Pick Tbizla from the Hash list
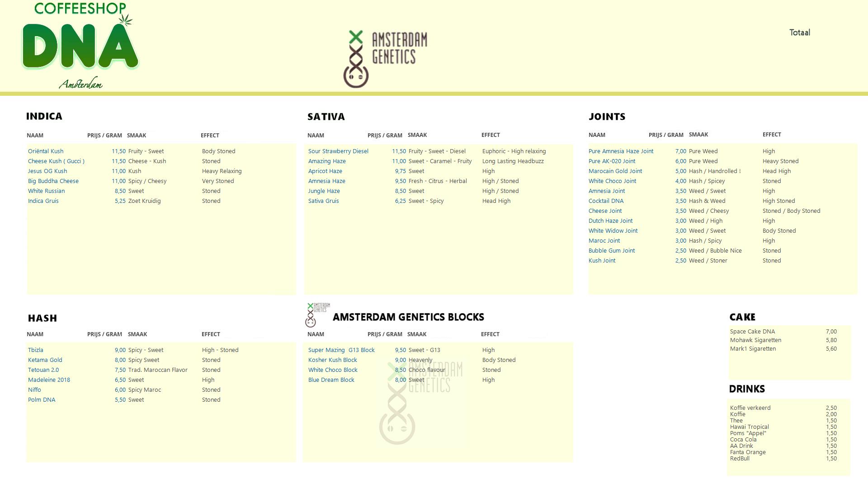Screen dimensions: 868x488 coord(36,350)
